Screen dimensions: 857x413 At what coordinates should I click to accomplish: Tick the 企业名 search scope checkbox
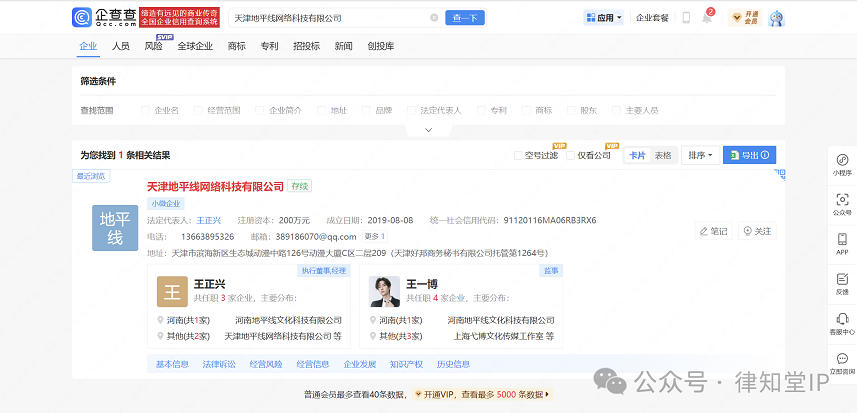click(146, 110)
